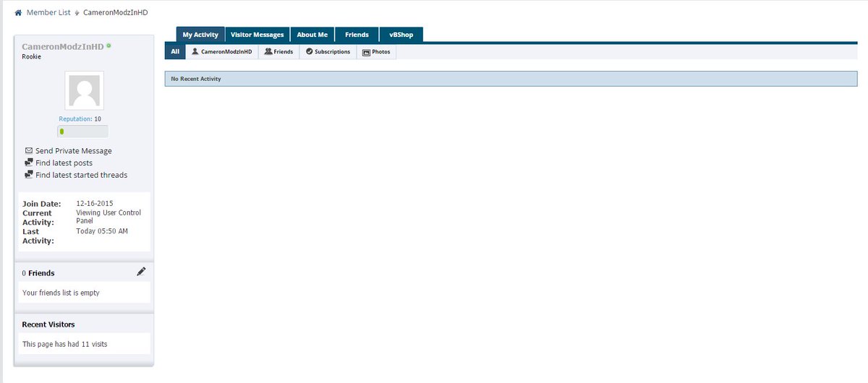Open the vBShop tab
Image resolution: width=868 pixels, height=383 pixels.
(x=401, y=35)
